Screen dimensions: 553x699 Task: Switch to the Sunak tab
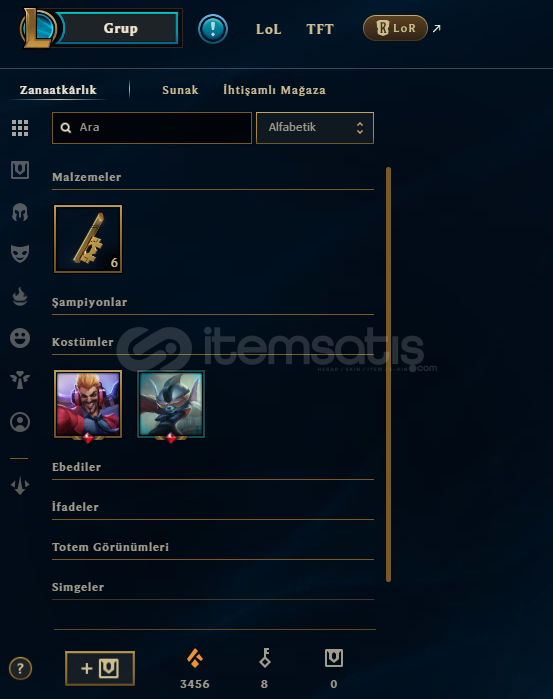point(180,90)
